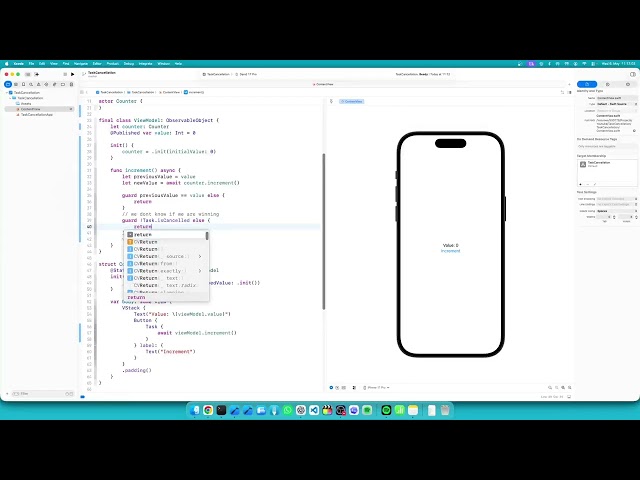Stop the running scheme
This screenshot has width=640, height=480.
click(65, 74)
